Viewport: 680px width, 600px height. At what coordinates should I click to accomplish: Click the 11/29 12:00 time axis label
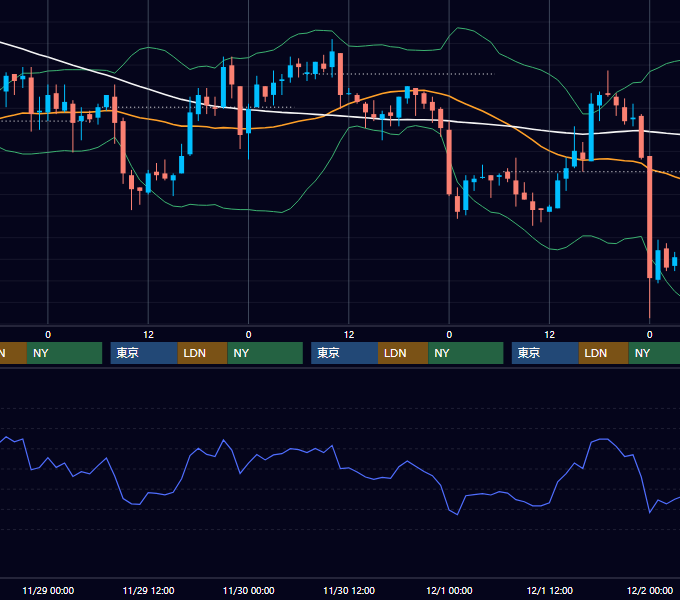(148, 590)
